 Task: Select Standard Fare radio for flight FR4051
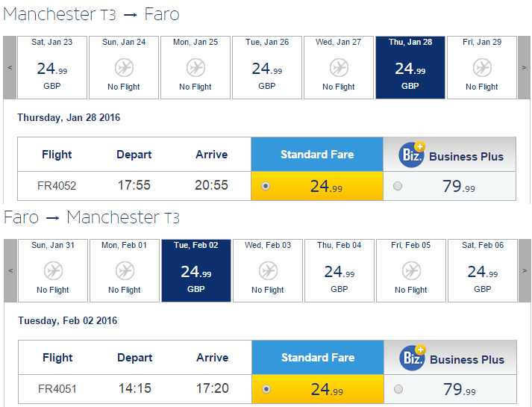266,389
